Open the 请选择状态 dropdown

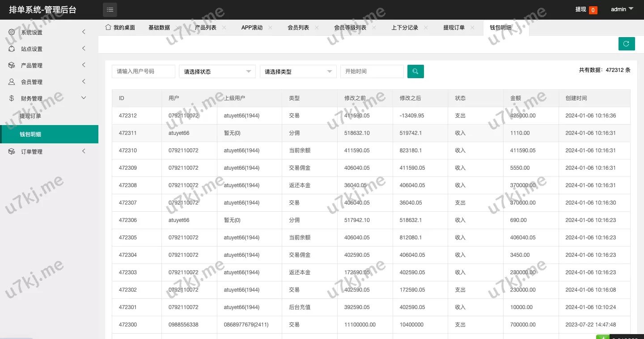pos(217,71)
